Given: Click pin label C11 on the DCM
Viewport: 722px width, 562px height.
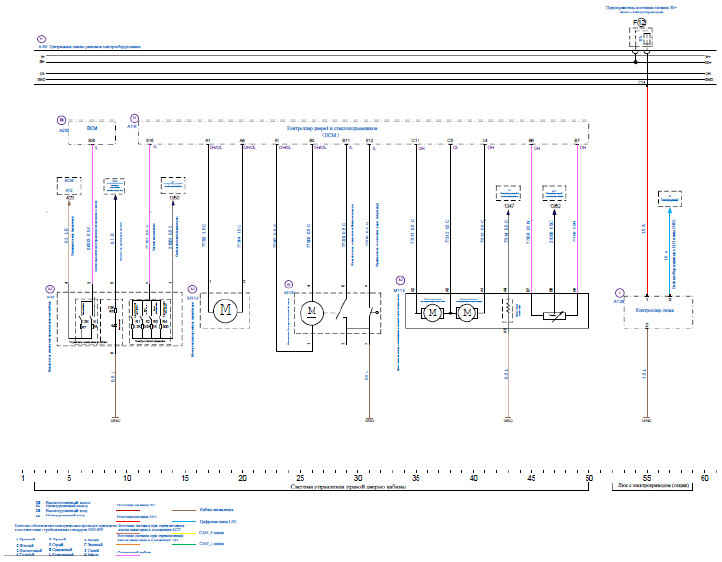Looking at the screenshot, I should (x=415, y=140).
